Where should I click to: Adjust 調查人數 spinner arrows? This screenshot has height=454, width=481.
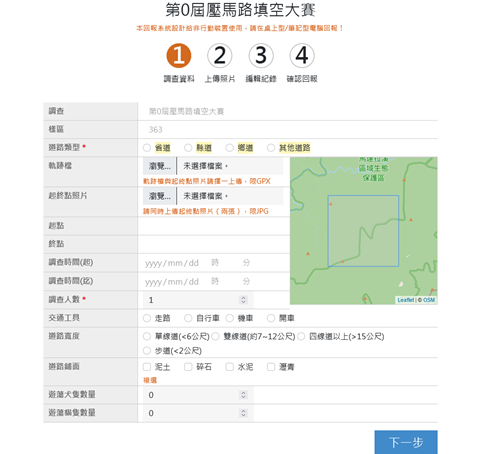coord(243,300)
